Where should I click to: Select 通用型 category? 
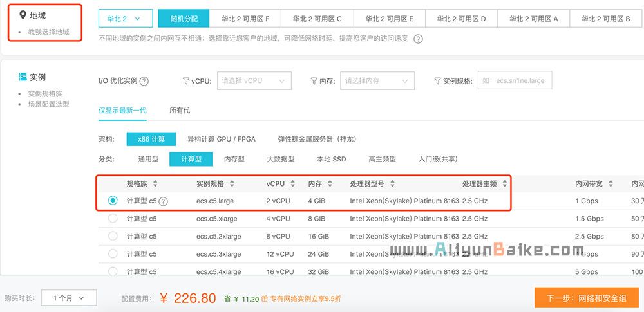148,160
